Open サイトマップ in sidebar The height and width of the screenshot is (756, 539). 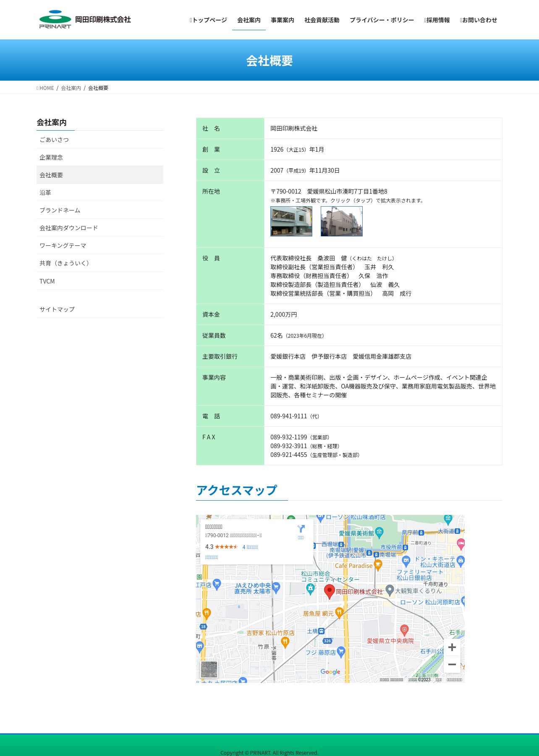pos(100,309)
